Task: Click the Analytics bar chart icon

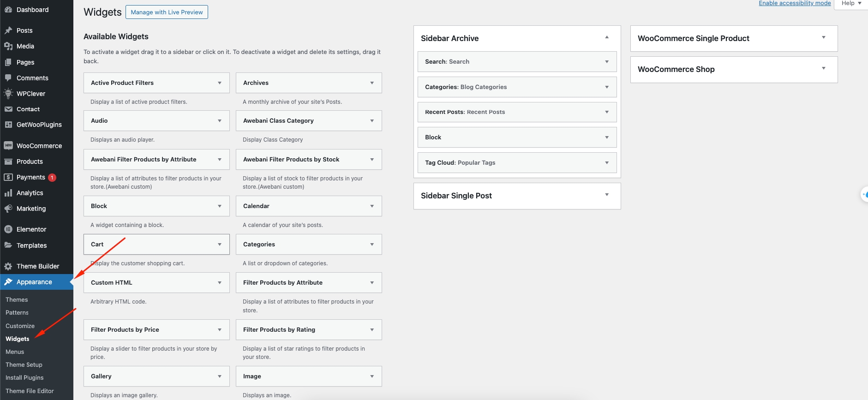Action: (x=8, y=193)
